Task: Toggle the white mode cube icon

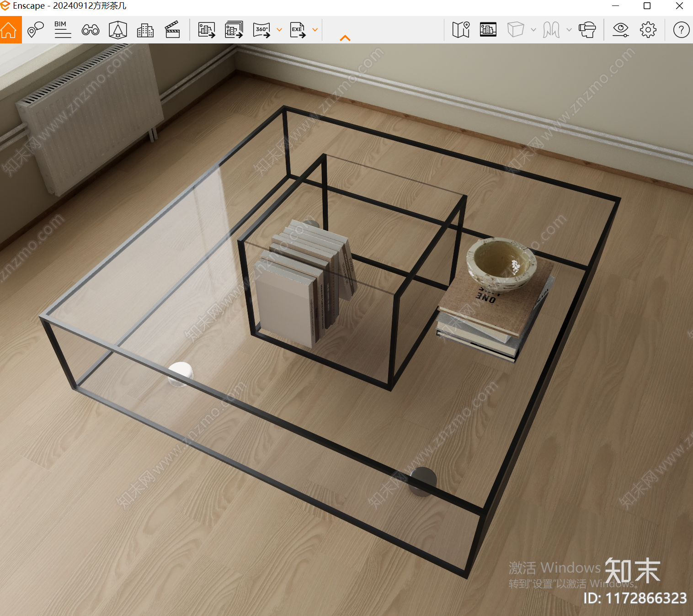Action: [x=516, y=30]
